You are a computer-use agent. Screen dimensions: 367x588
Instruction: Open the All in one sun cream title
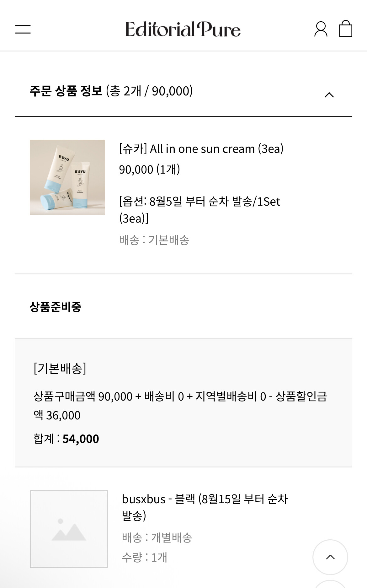click(x=201, y=149)
